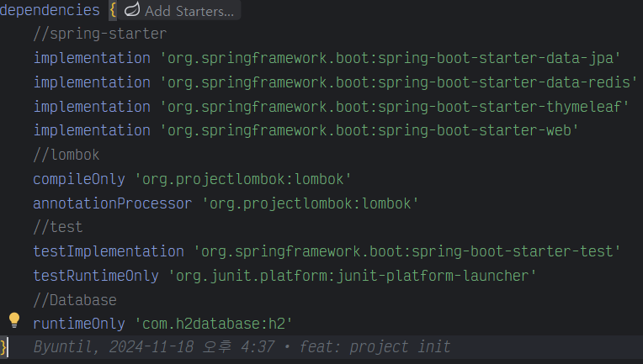Click the Byuntil git blame annotation
Image resolution: width=643 pixels, height=364 pixels.
(242, 347)
